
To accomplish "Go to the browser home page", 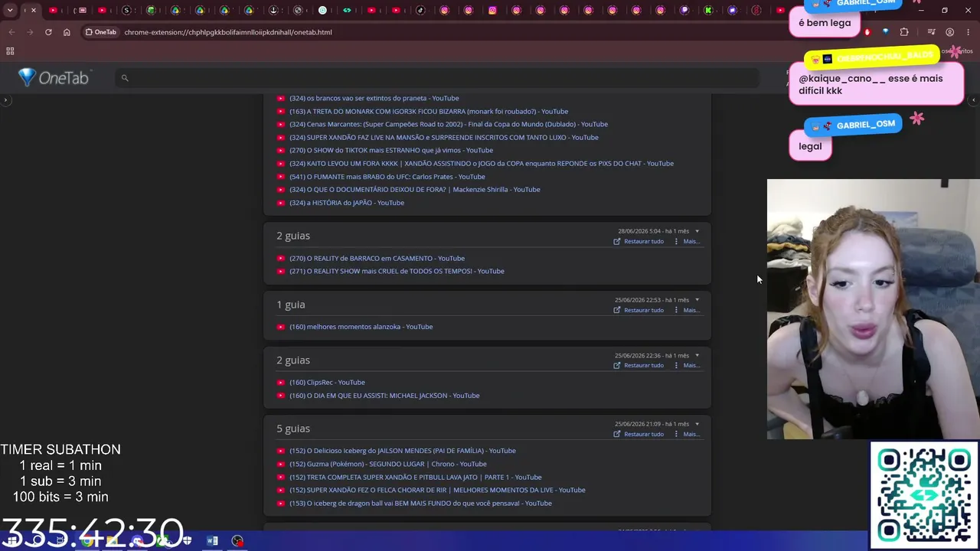I will (67, 32).
